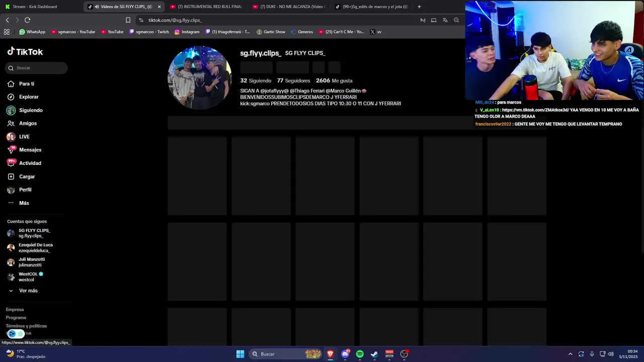Open Steam from the taskbar
The image size is (644, 362).
point(374,354)
